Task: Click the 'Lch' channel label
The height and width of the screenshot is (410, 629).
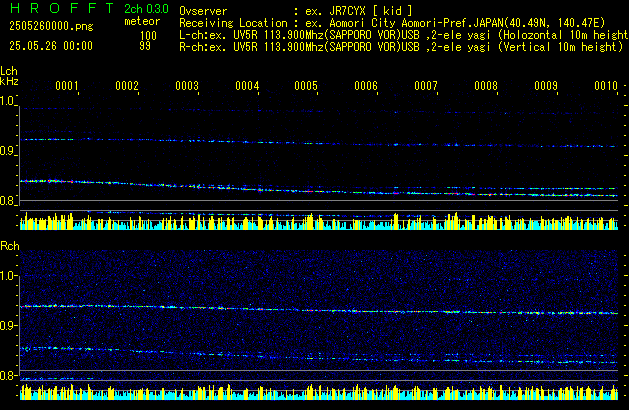Action: (9, 71)
